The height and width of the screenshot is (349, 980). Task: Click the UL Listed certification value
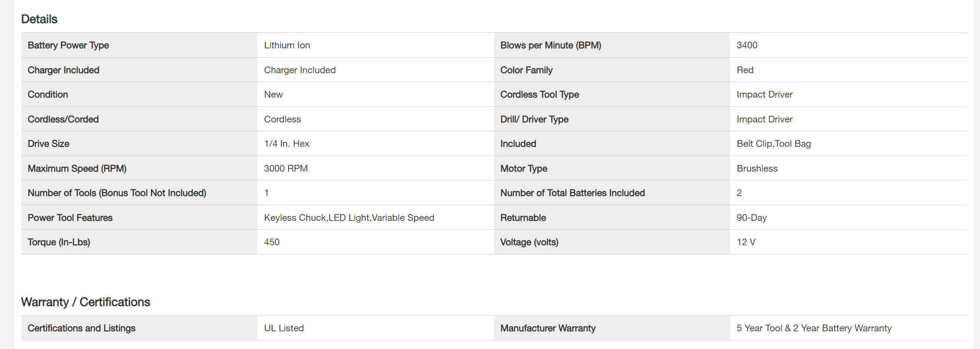284,328
